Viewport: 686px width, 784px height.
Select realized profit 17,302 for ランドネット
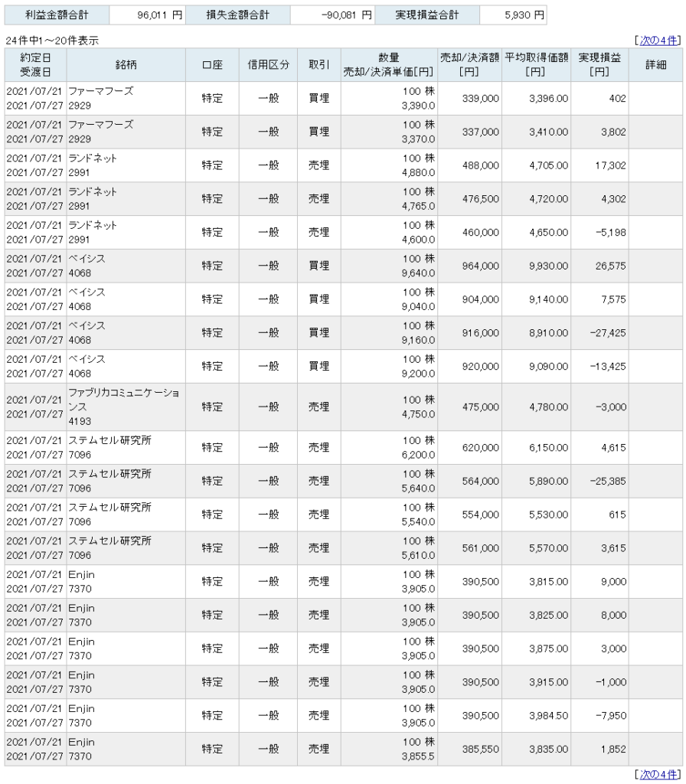[x=599, y=165]
